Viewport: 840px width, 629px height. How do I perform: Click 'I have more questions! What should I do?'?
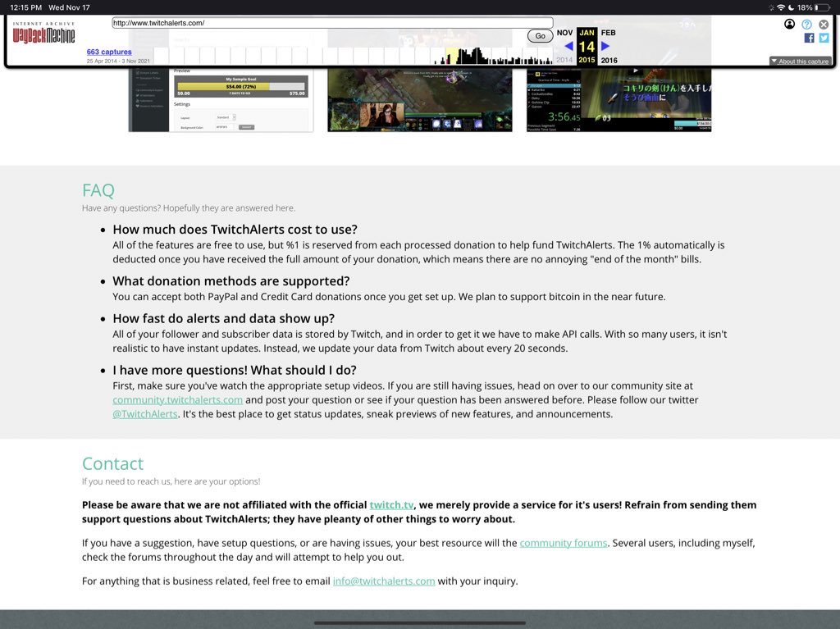(x=234, y=370)
